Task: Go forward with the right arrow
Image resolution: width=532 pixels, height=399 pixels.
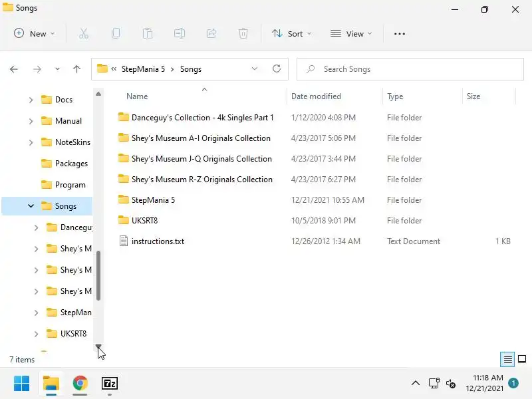Action: [x=37, y=69]
